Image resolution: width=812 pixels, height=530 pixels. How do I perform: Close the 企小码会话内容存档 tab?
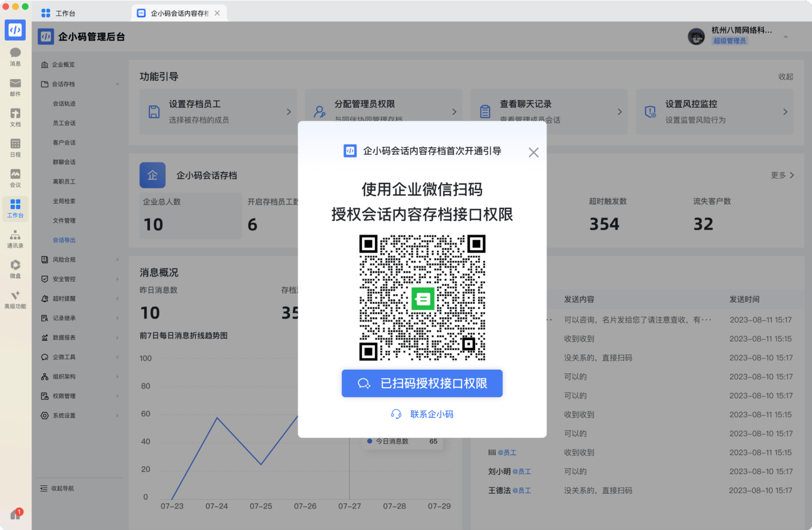click(217, 13)
